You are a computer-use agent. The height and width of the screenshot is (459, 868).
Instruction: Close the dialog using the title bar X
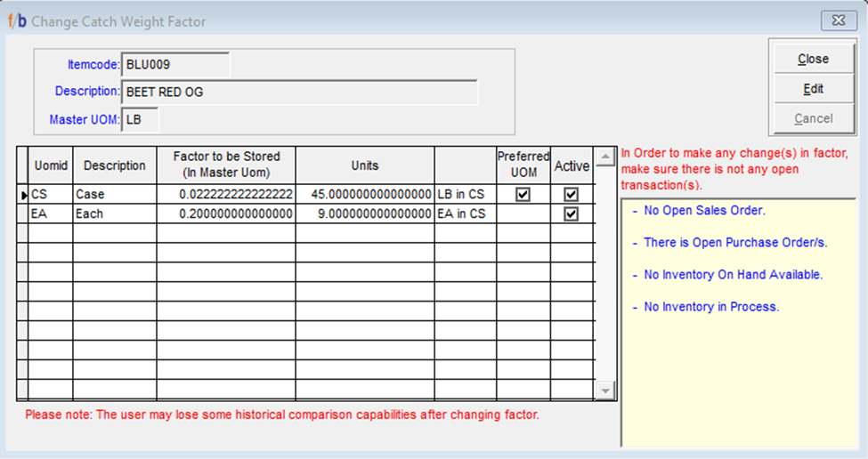838,20
